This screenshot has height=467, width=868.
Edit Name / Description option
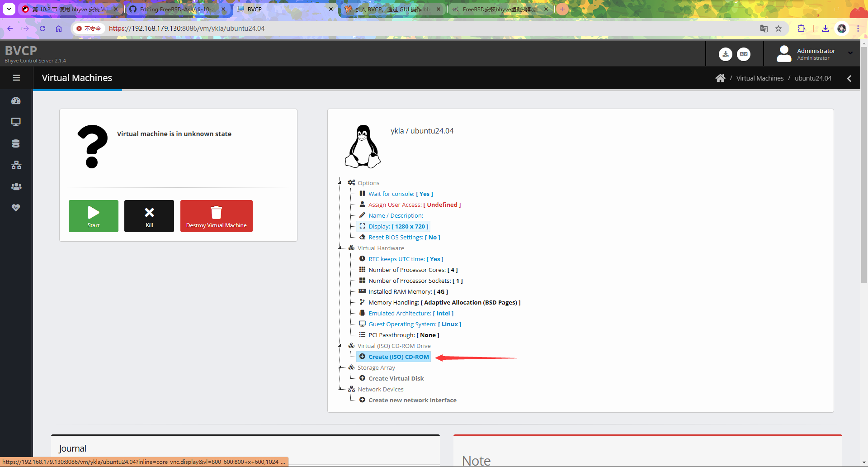coord(396,215)
